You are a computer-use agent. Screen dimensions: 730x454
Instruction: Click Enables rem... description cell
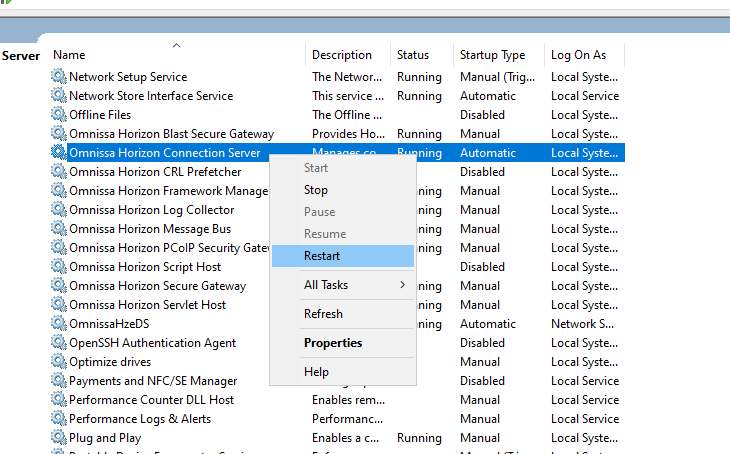pos(348,400)
